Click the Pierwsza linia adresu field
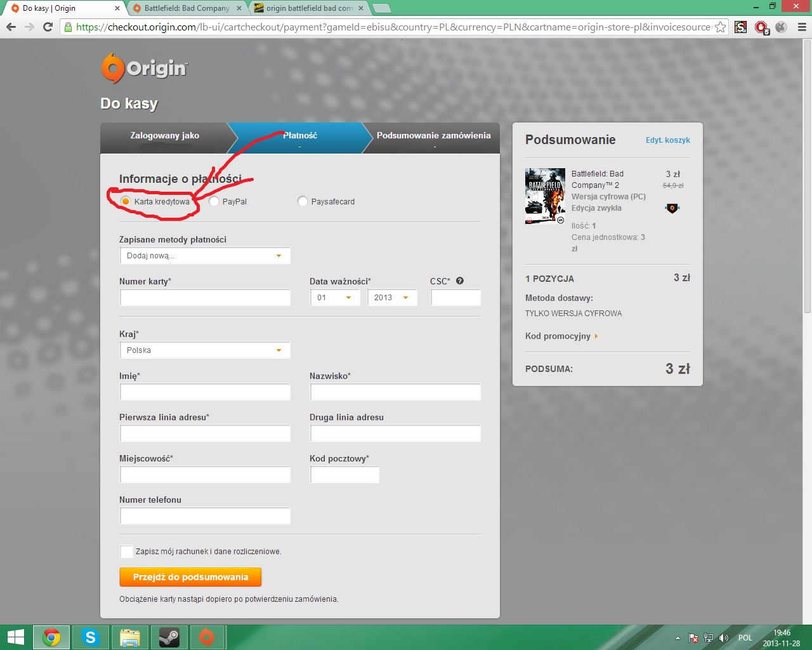 [x=205, y=434]
